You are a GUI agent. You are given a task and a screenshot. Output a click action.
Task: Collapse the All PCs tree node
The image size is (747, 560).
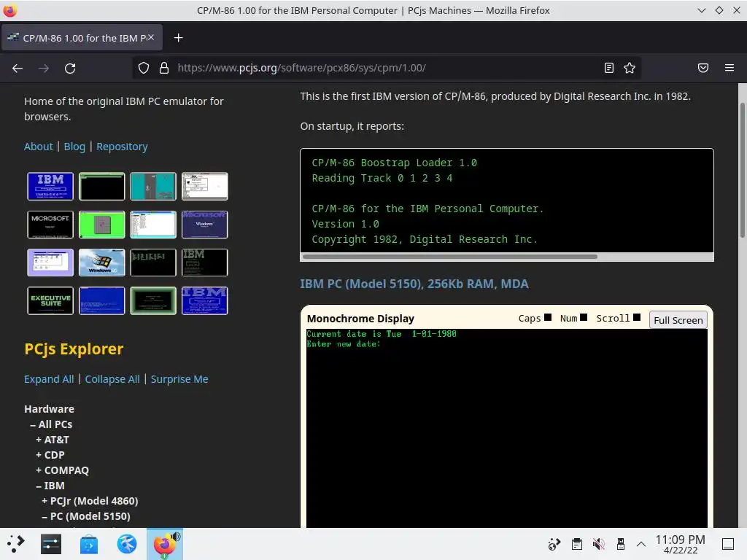52,424
